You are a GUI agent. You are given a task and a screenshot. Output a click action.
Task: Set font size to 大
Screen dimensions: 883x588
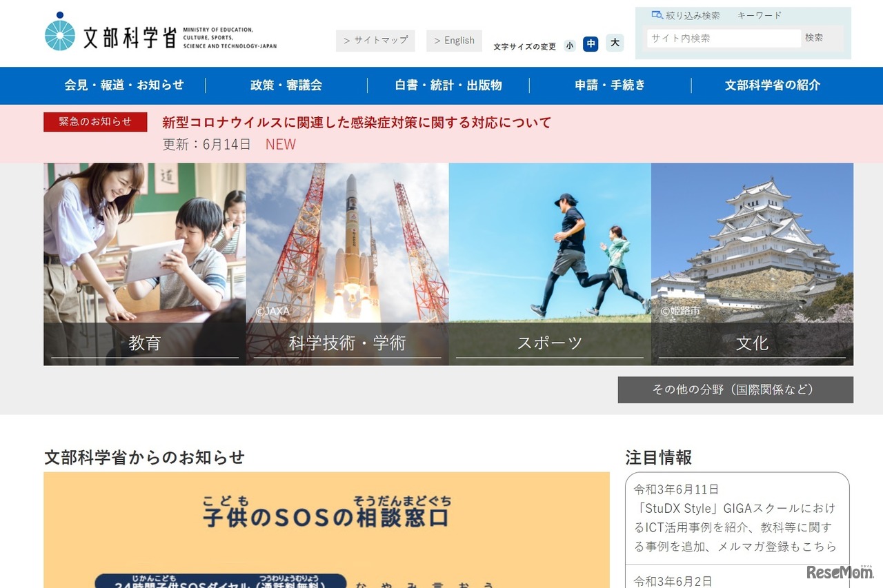pyautogui.click(x=614, y=43)
